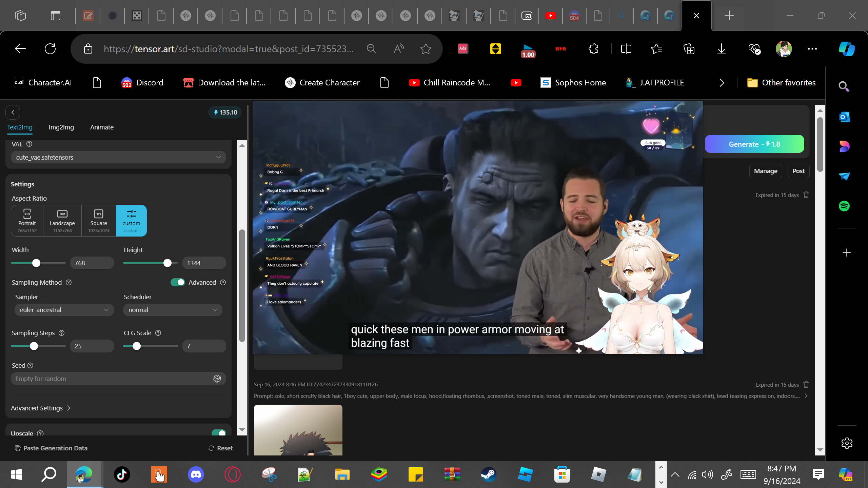Toggle the Upscale switch

coord(219,433)
